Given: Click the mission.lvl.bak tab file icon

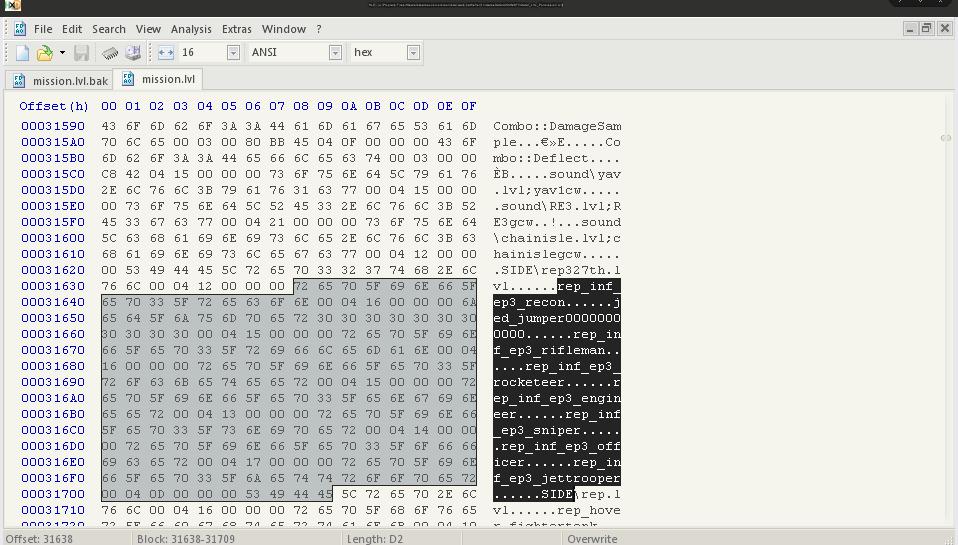Looking at the screenshot, I should (19, 81).
